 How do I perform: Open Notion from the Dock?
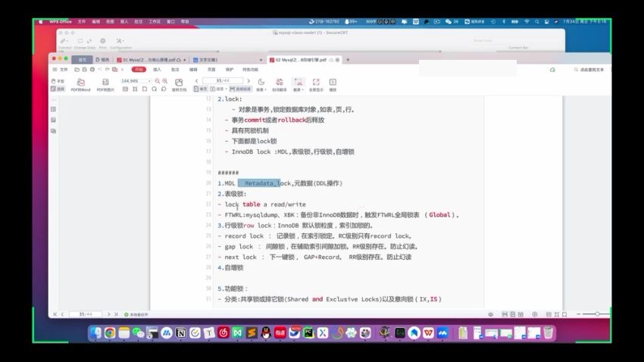coord(181,333)
